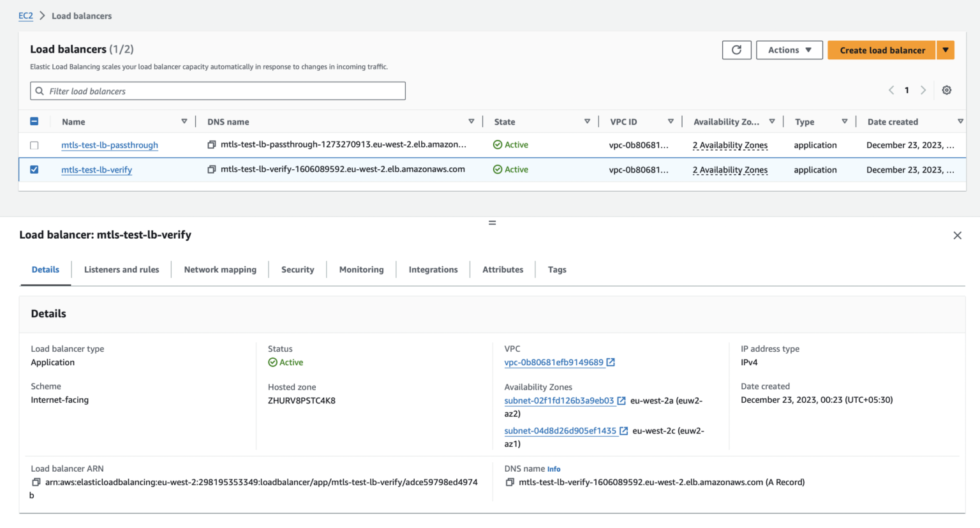Check the mtls-test-lb-passthrough row checkbox
The height and width of the screenshot is (528, 980).
pyautogui.click(x=34, y=145)
